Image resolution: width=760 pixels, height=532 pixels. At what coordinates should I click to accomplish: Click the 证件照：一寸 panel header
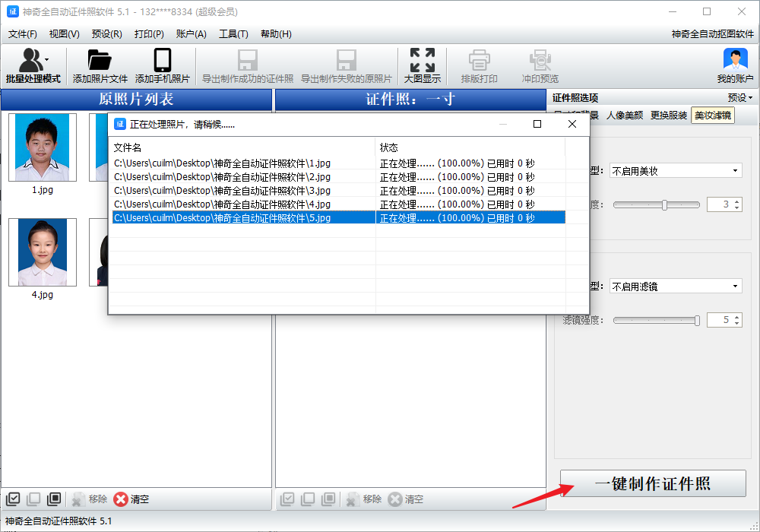pyautogui.click(x=410, y=100)
